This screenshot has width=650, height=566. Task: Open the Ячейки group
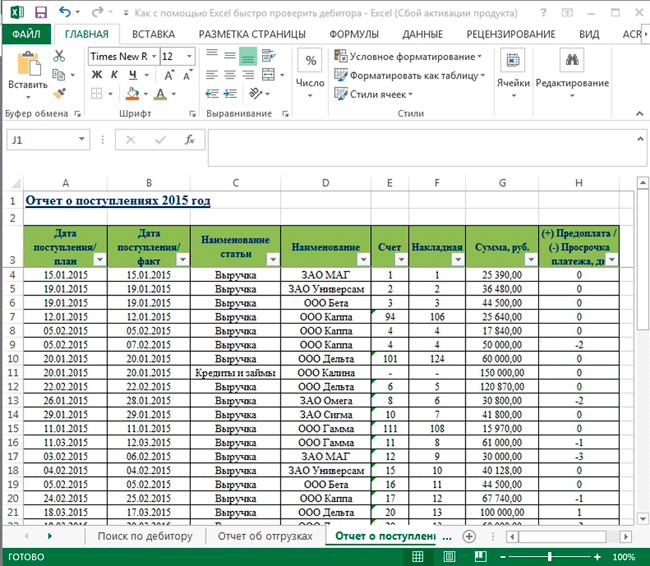click(x=513, y=74)
